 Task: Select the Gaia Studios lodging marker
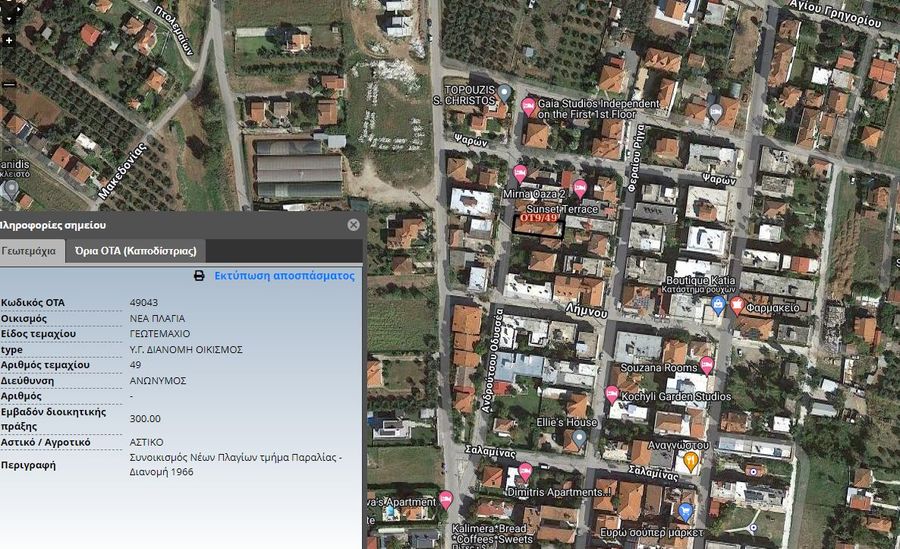click(x=529, y=106)
